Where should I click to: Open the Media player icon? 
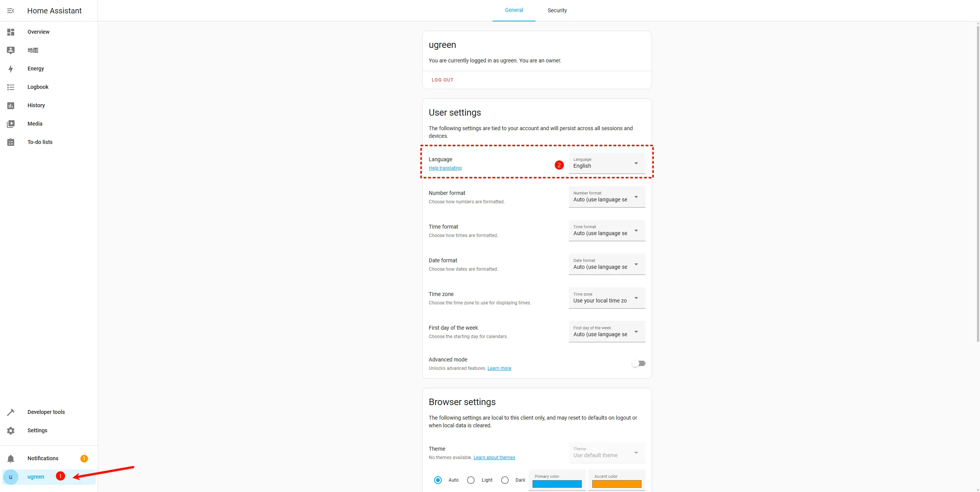pyautogui.click(x=11, y=124)
